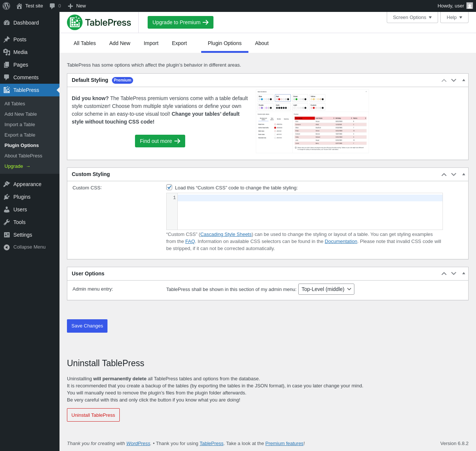Click line number 1 in the CSS editor gutter
Screen dimensions: 476x451
click(x=174, y=198)
